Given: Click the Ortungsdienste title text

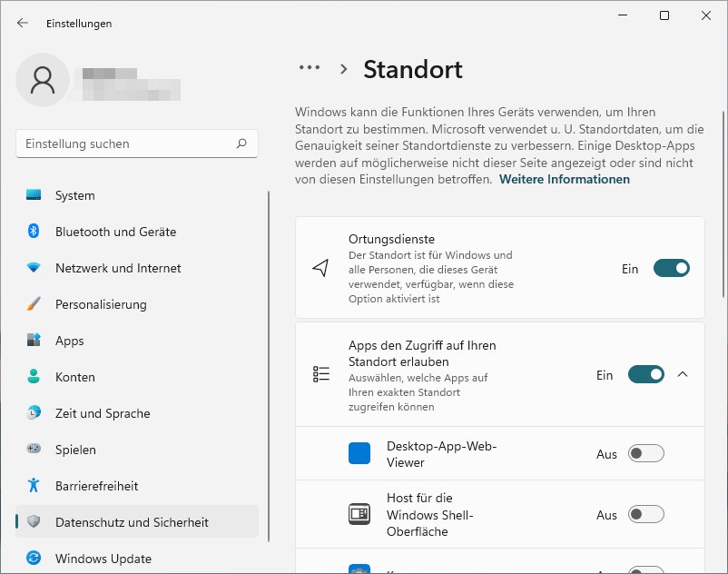Looking at the screenshot, I should tap(391, 239).
